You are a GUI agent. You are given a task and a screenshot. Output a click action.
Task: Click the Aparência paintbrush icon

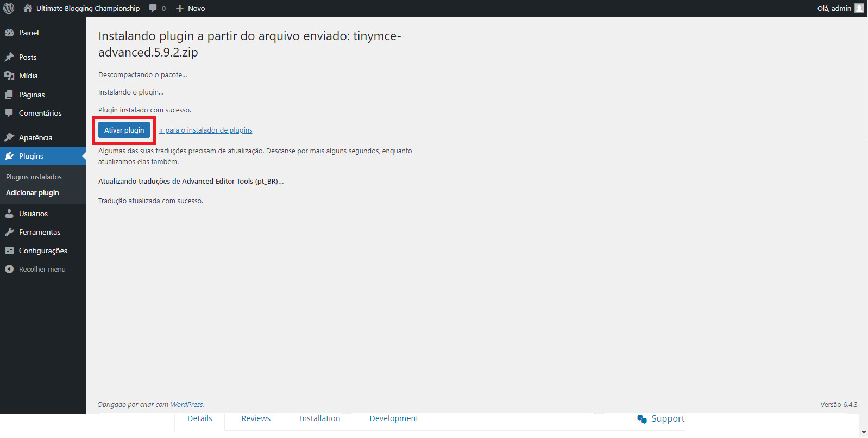point(9,137)
